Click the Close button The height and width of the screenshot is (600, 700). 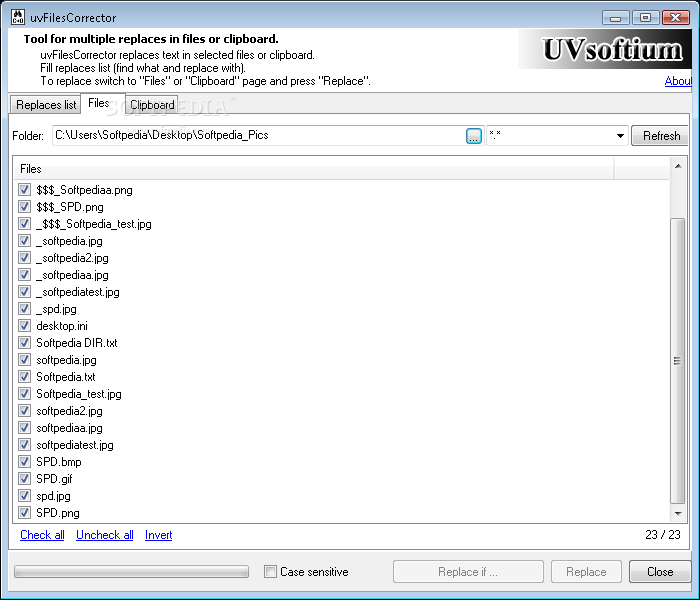point(660,572)
